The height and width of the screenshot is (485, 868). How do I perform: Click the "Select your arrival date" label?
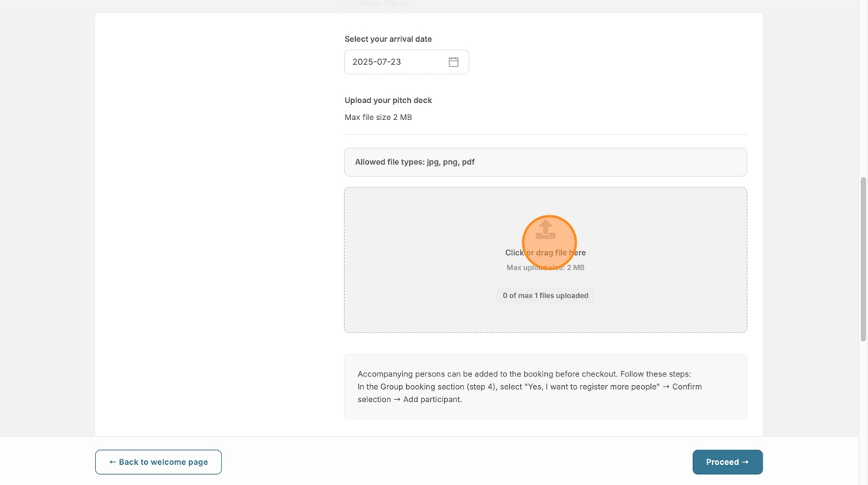pos(387,39)
